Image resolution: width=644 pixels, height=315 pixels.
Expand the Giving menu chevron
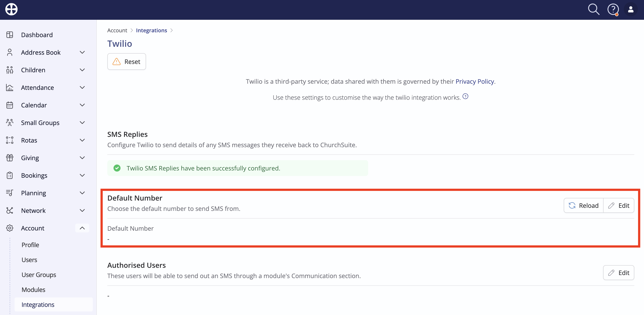pyautogui.click(x=82, y=158)
